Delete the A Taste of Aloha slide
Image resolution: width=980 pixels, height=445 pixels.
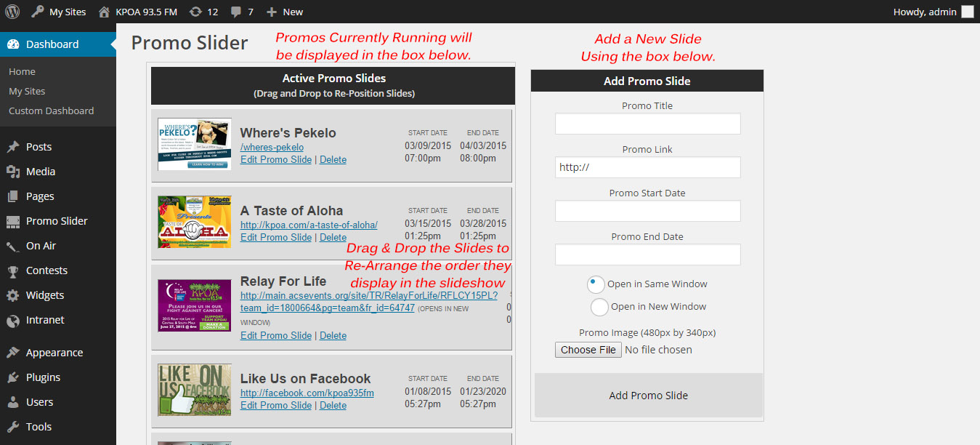tap(333, 237)
